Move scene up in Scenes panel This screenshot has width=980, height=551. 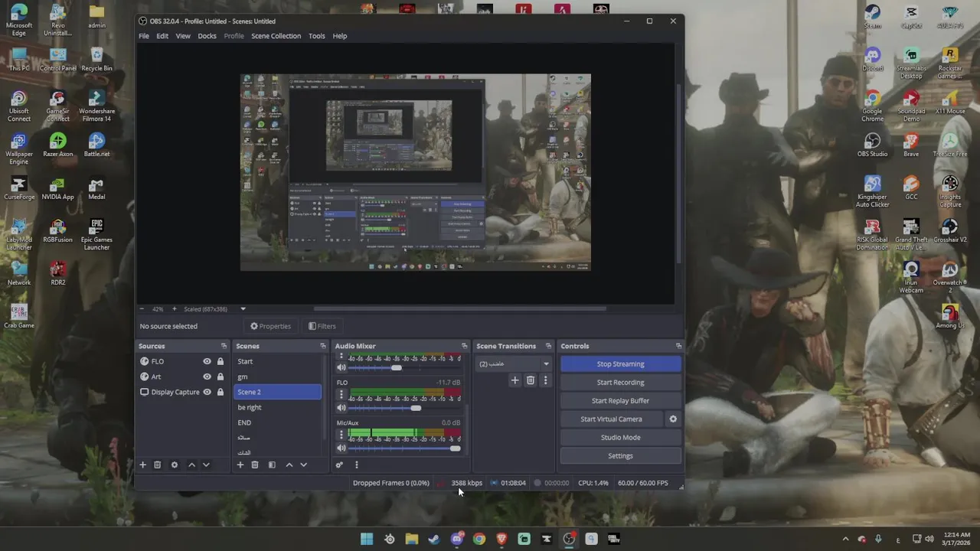289,465
